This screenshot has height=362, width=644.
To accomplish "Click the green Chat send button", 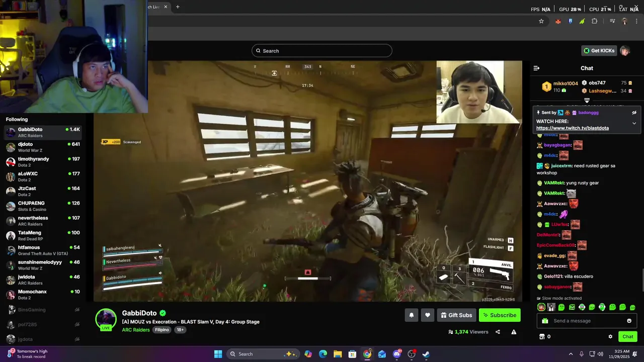I will 628,336.
